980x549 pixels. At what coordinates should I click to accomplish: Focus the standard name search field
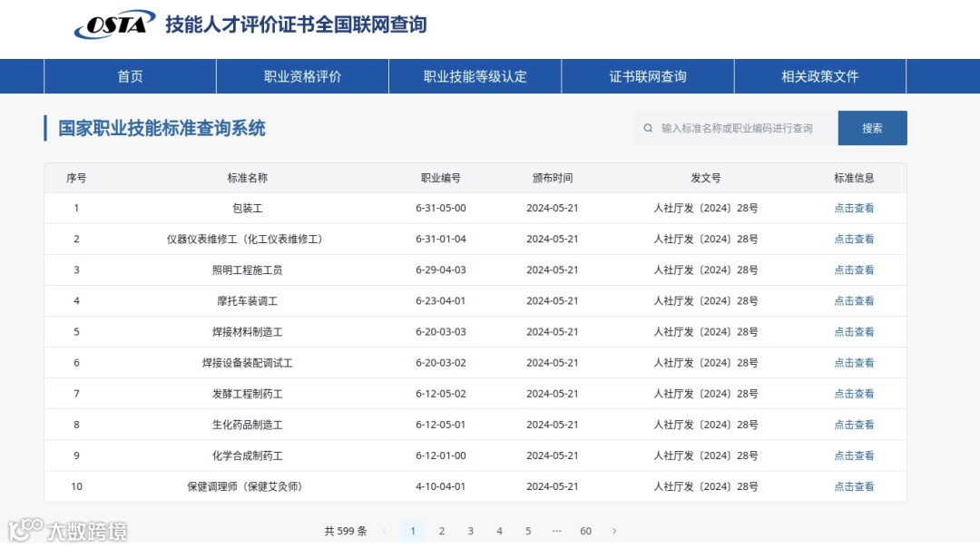coord(736,128)
